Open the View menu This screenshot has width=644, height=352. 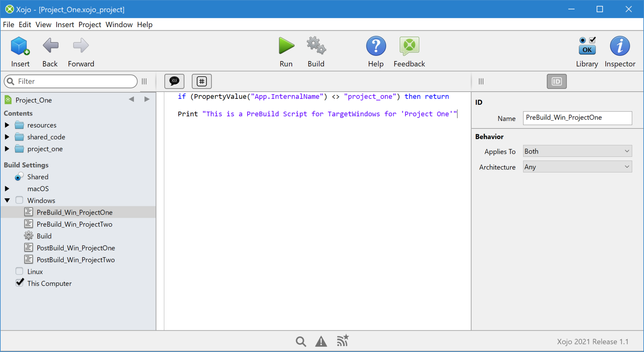tap(43, 25)
